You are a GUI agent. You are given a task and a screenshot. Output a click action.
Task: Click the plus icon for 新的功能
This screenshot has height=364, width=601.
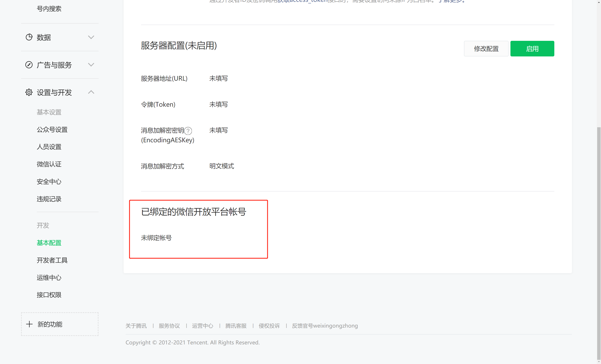pos(29,324)
